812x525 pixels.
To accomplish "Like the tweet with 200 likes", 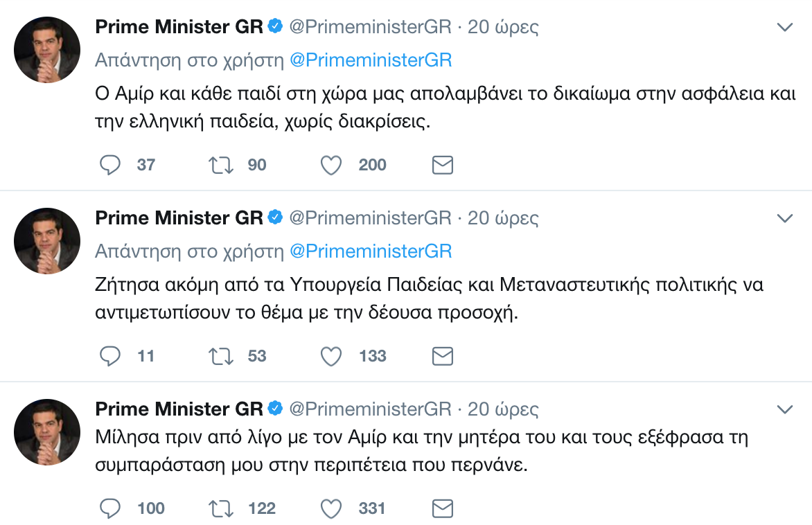I will pyautogui.click(x=332, y=165).
